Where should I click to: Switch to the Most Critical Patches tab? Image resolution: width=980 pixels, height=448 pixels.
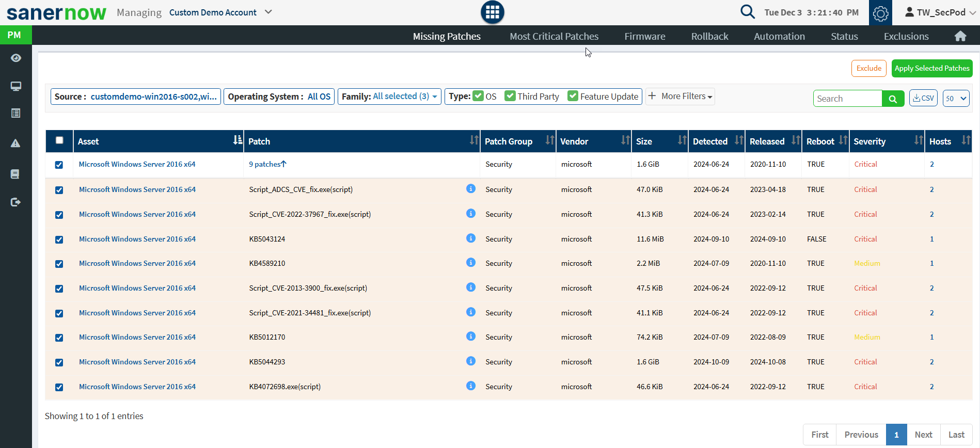(554, 36)
